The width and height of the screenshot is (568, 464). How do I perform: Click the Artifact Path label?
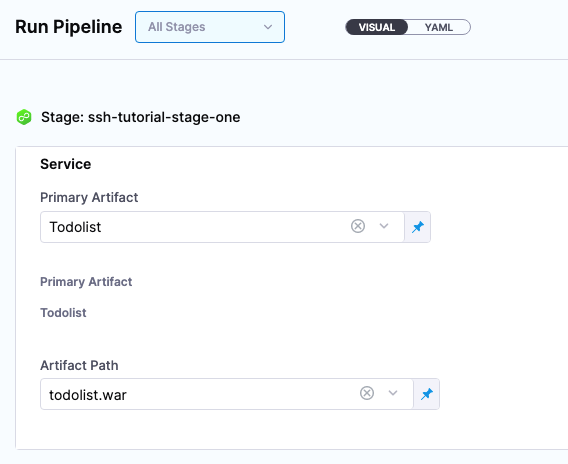click(79, 365)
